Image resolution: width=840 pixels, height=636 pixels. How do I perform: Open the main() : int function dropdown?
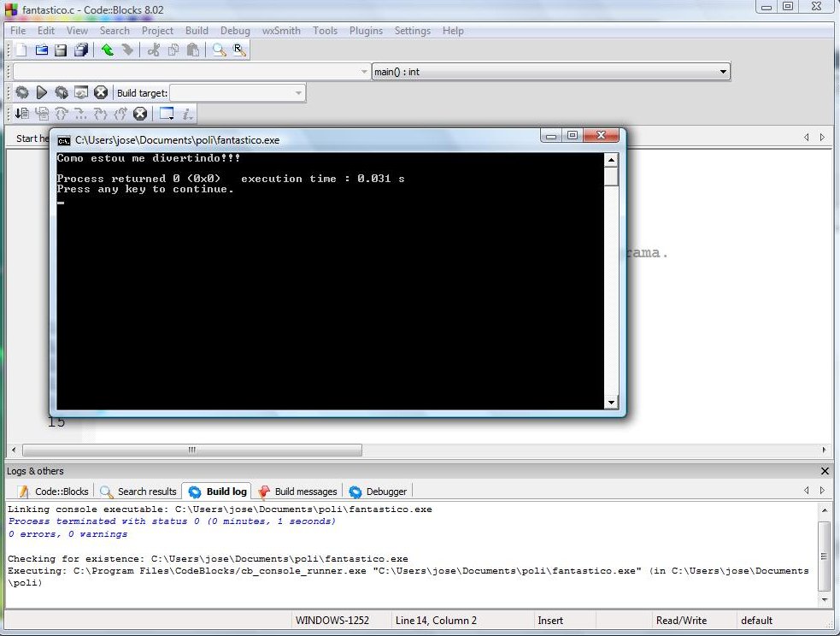[723, 72]
